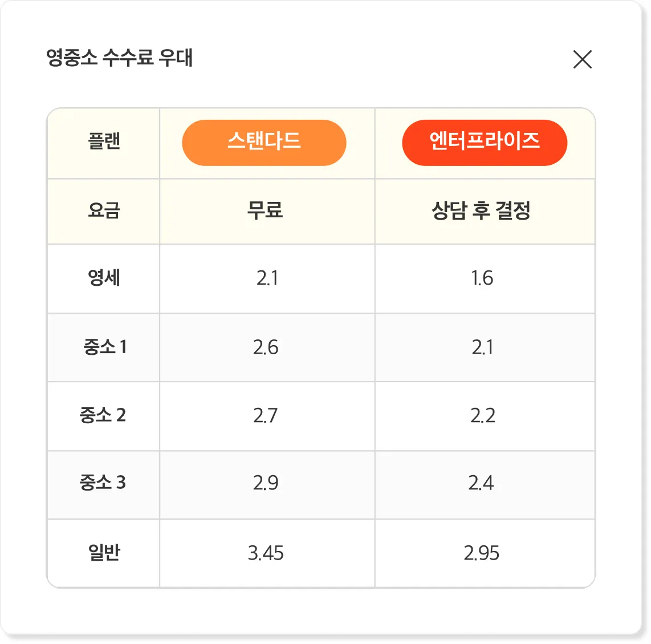Click the 요금 row label
Screen dimensions: 651x644
(x=104, y=210)
